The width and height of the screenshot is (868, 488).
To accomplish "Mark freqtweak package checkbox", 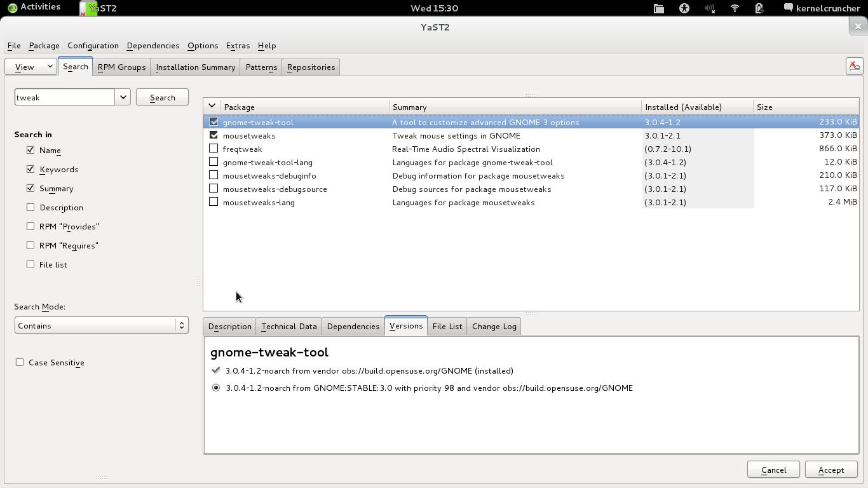I will pyautogui.click(x=214, y=149).
